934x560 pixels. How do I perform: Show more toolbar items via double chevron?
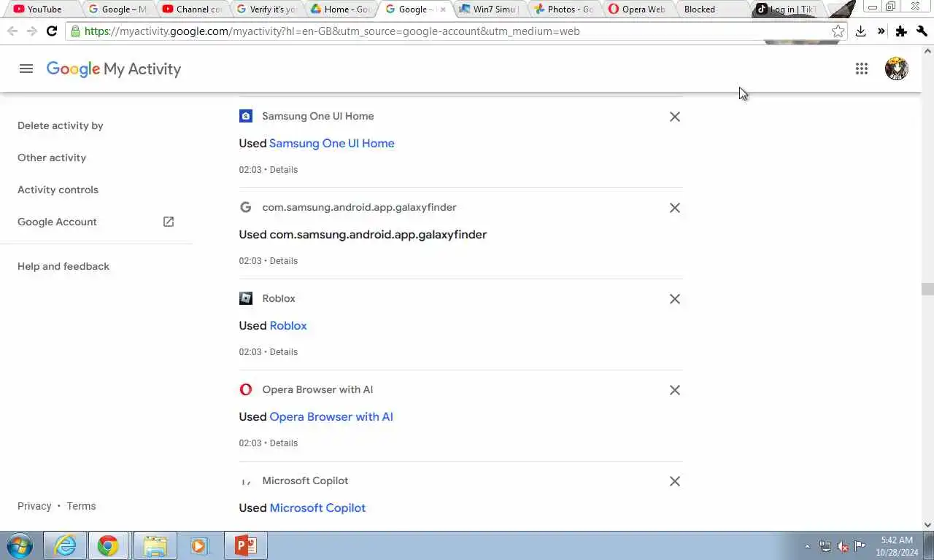(x=881, y=31)
